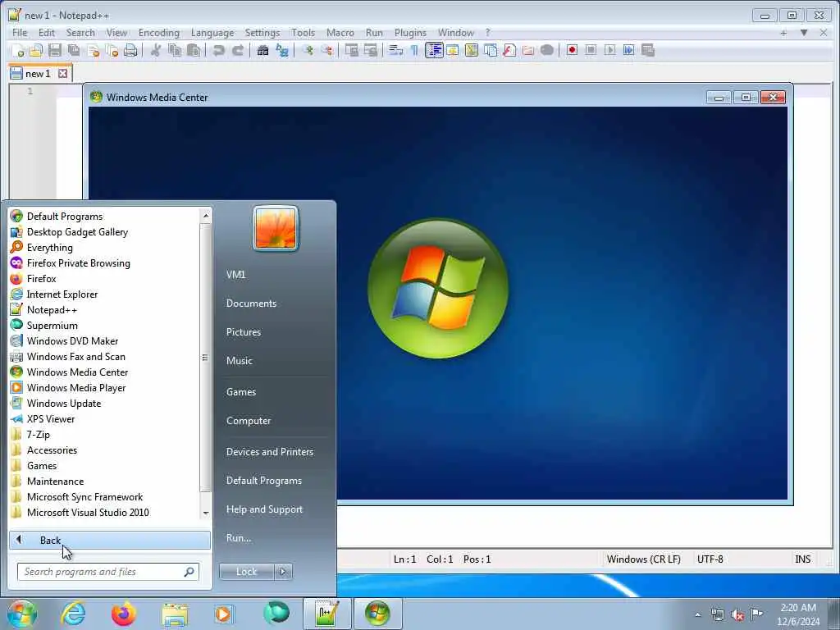Click Back in the Start menu
The image size is (840, 630).
pyautogui.click(x=110, y=540)
